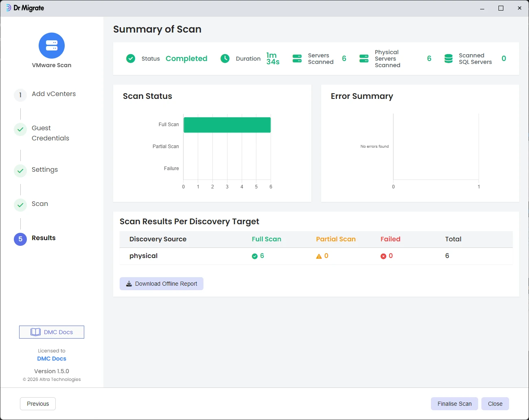The image size is (529, 420).
Task: Click the Physical Servers Scanned count 6
Action: pos(429,59)
